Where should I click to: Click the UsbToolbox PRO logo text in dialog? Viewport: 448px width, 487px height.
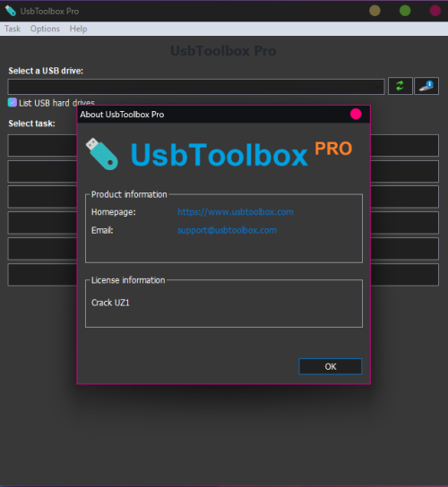[x=241, y=154]
